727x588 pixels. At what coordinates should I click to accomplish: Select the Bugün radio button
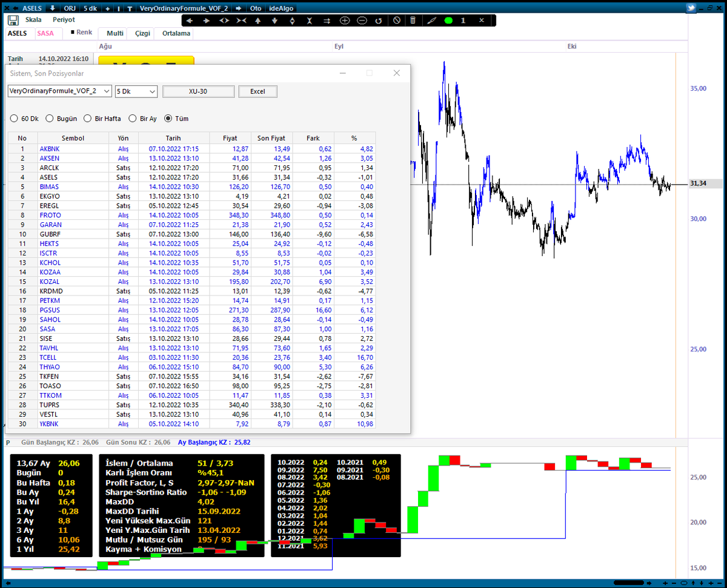(49, 118)
